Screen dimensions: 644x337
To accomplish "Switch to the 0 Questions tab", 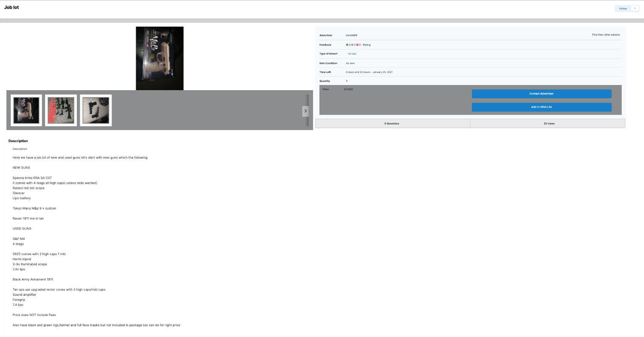I will point(392,124).
